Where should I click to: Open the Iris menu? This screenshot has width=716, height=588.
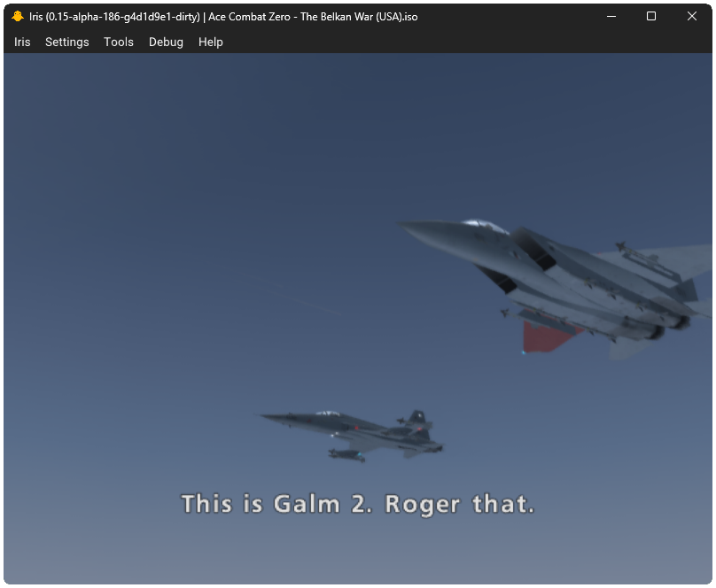click(21, 42)
